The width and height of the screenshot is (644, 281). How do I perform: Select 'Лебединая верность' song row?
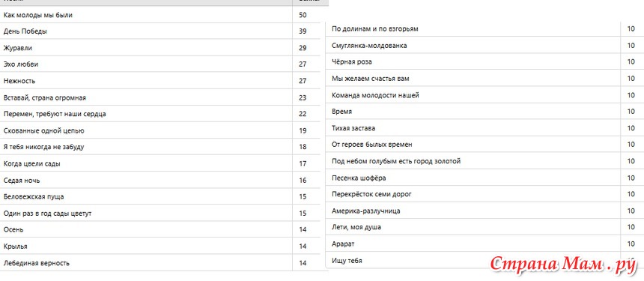[x=160, y=262]
